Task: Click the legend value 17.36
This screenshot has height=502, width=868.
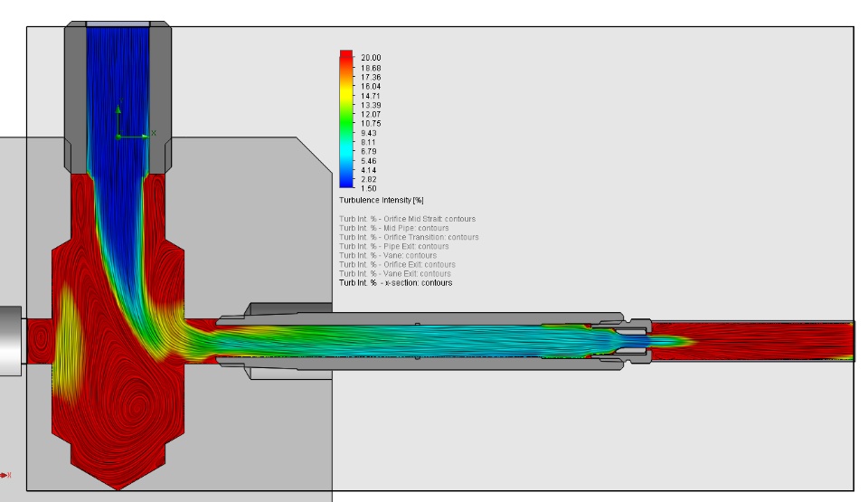Action: 371,77
